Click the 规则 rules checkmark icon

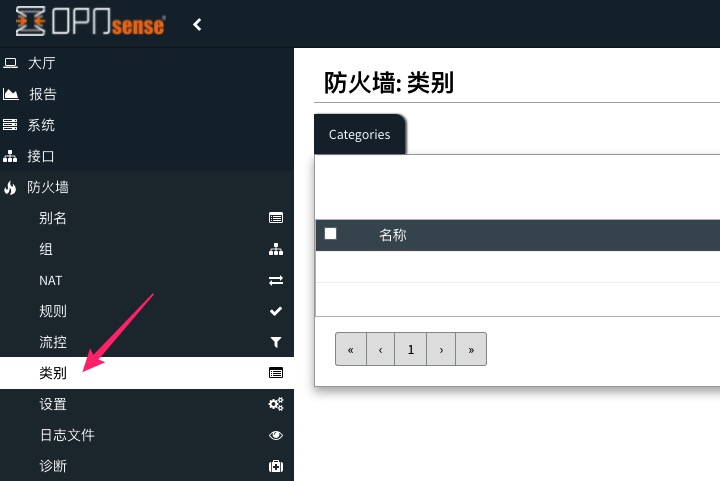pyautogui.click(x=276, y=311)
